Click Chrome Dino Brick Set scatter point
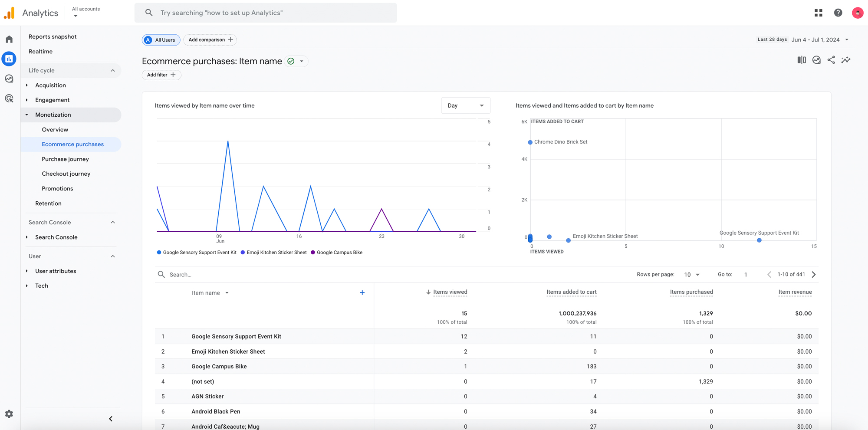868x430 pixels. pos(530,142)
